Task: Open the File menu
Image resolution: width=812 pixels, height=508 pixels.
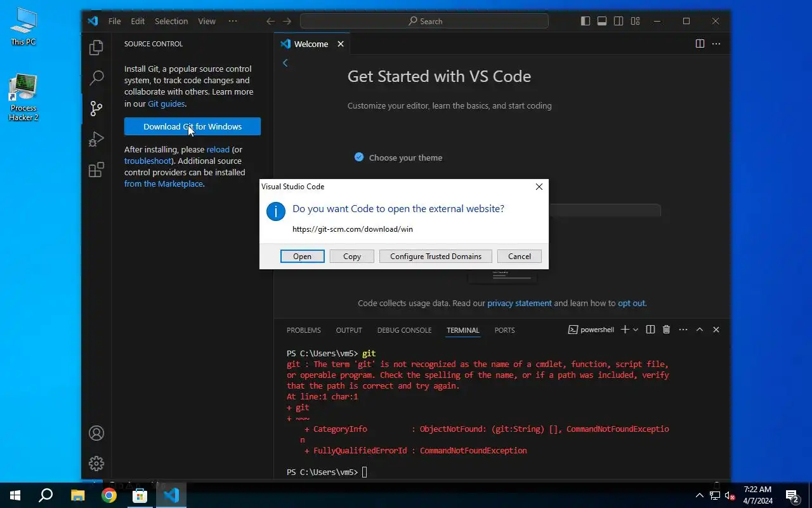Action: click(x=115, y=21)
